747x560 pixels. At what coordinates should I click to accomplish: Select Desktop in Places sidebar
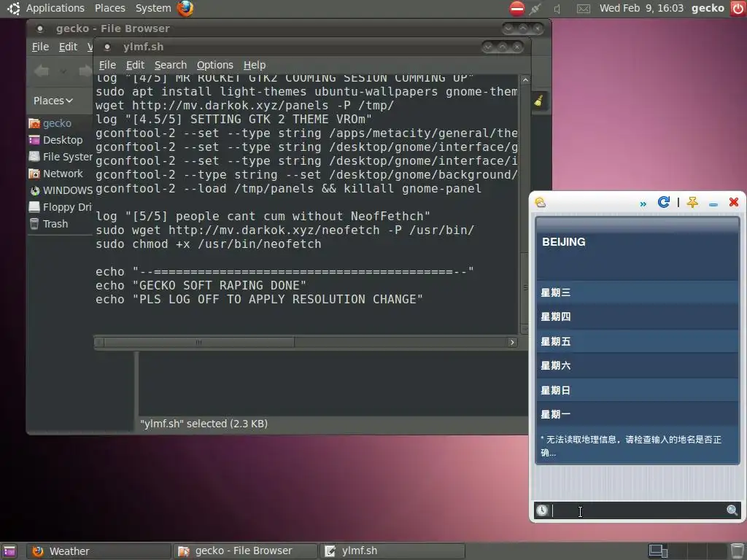[x=56, y=140]
